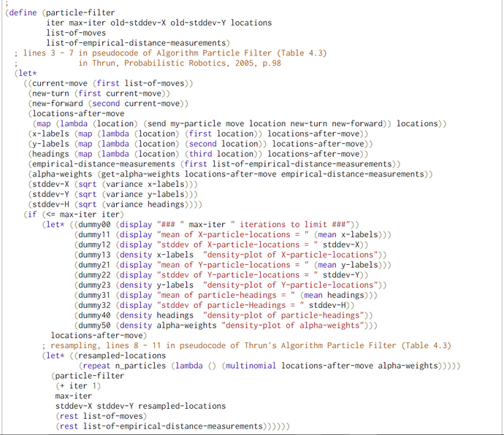Click "density-plot of X-particle-locations" string
The image size is (504, 435).
pos(290,255)
